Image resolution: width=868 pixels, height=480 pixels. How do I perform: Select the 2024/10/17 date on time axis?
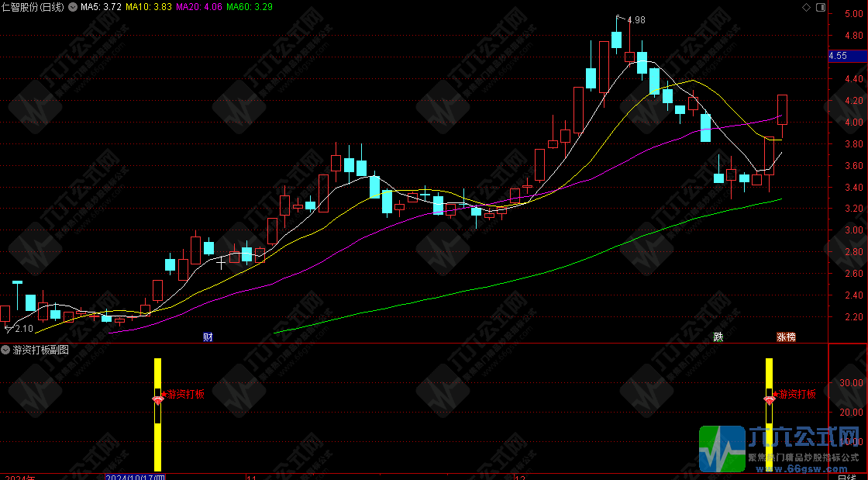click(x=135, y=475)
